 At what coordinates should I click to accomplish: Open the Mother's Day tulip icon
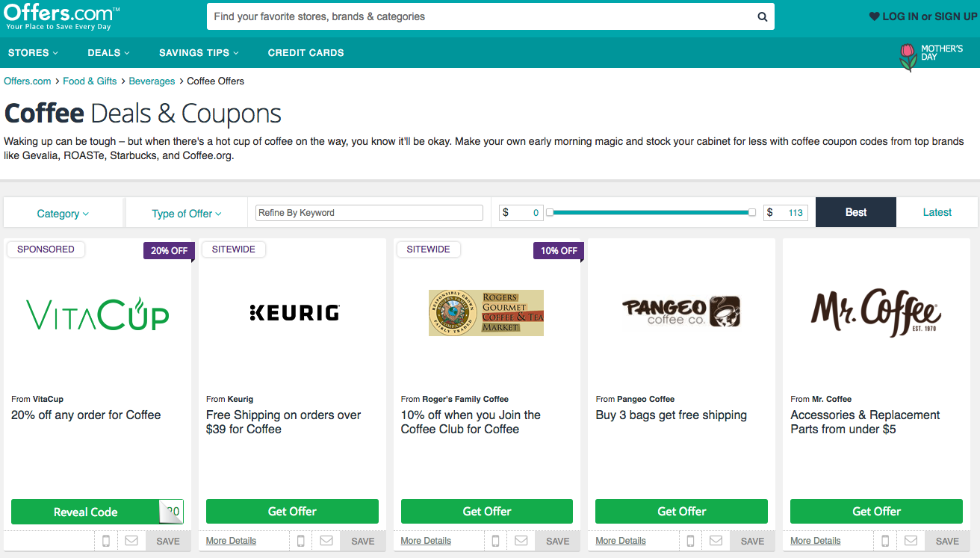click(908, 57)
